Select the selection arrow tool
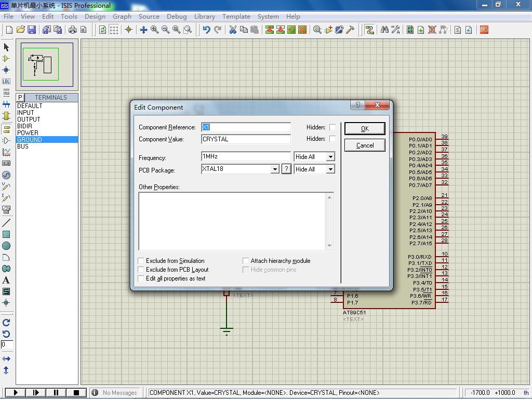This screenshot has height=399, width=532. [x=6, y=47]
